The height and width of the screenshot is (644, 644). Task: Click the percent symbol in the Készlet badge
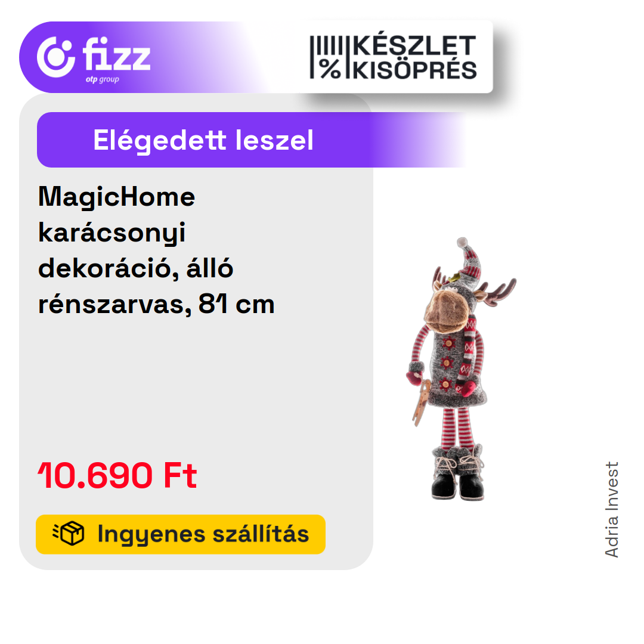coord(330,69)
